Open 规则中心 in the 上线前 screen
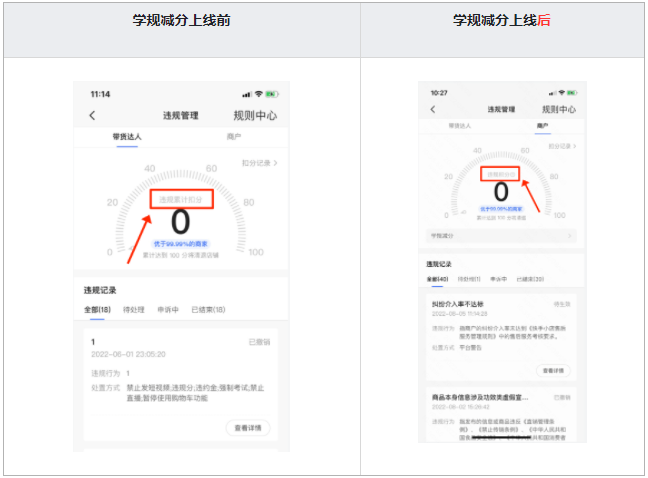The image size is (648, 478). (256, 116)
